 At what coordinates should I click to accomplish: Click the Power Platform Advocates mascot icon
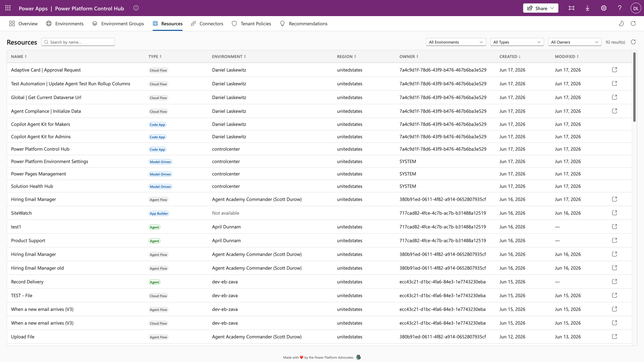tap(358, 357)
